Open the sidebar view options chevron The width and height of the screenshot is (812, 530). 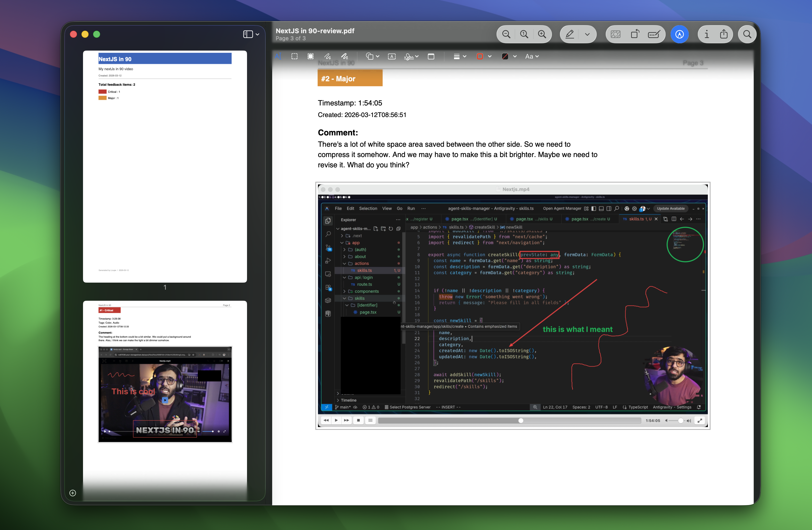(257, 34)
